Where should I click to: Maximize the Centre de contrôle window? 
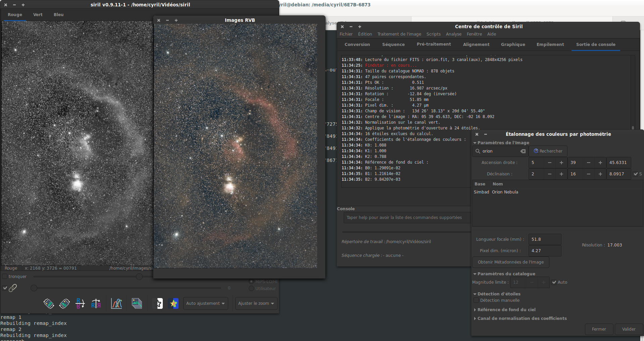click(359, 26)
